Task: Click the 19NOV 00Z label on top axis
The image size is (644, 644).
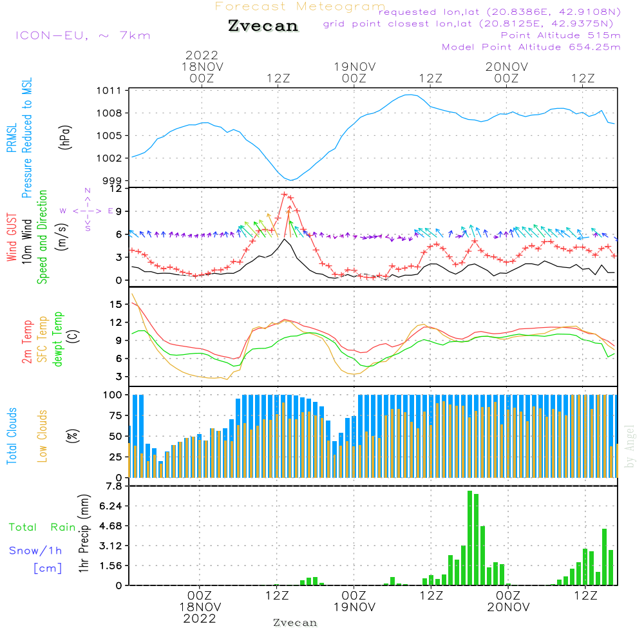Action: [x=354, y=72]
